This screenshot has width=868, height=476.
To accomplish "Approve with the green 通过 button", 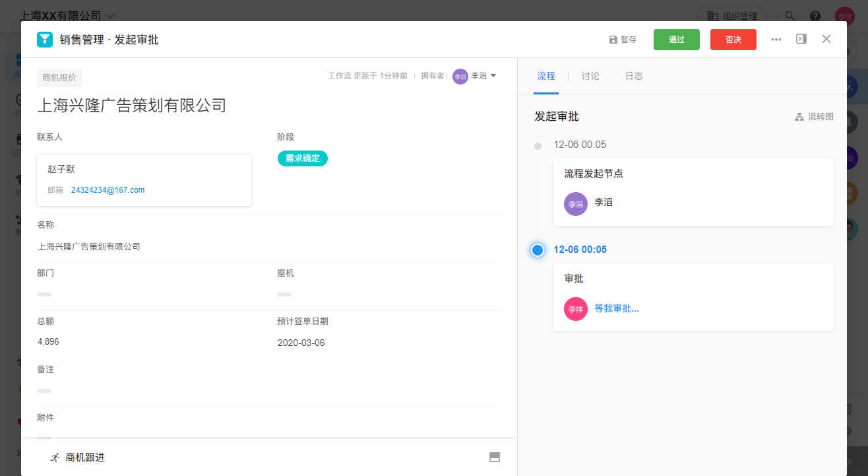I will [676, 40].
